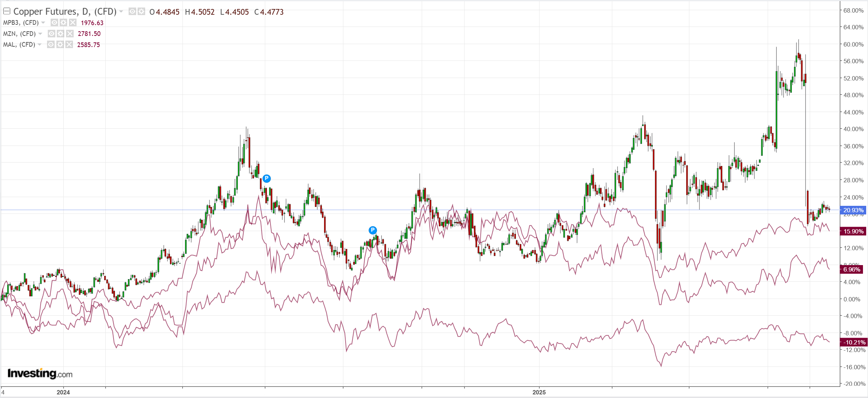Click the Investing.com logo link
The width and height of the screenshot is (868, 398).
point(40,374)
